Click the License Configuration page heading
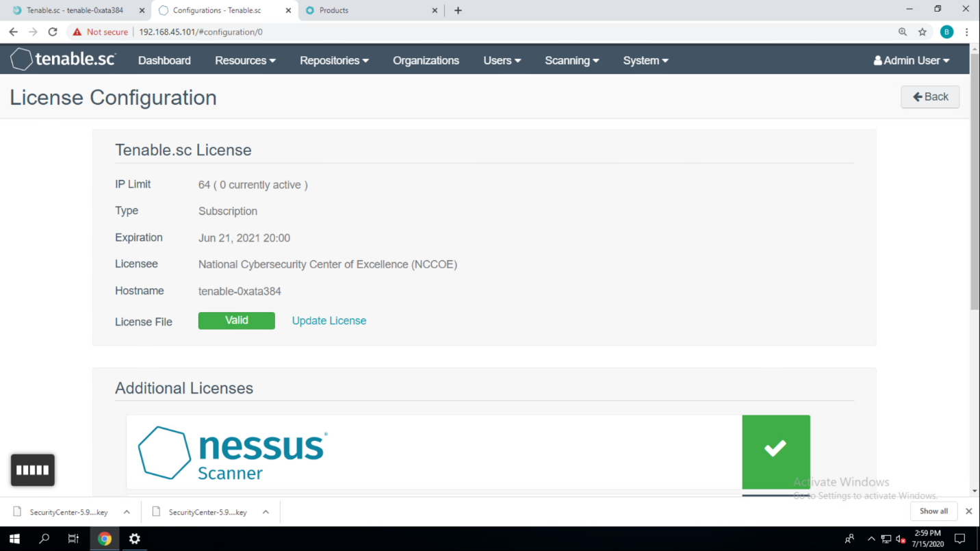980x551 pixels. click(x=113, y=97)
